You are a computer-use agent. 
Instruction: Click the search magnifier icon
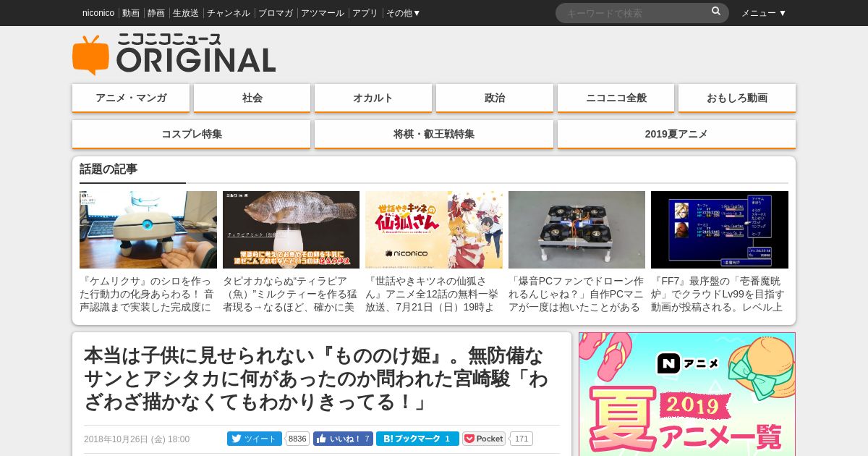[716, 12]
